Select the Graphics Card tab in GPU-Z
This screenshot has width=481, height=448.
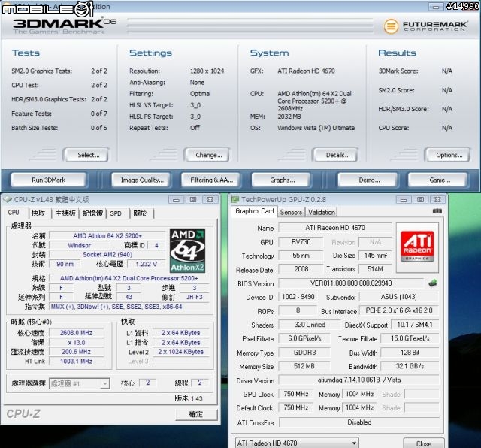[254, 211]
